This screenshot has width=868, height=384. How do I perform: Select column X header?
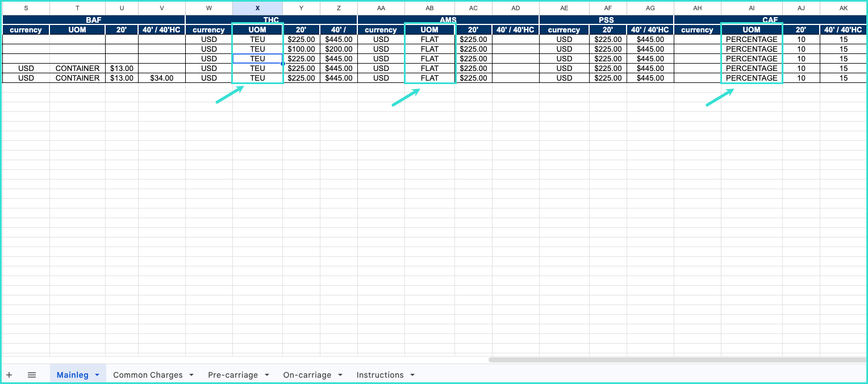pyautogui.click(x=257, y=8)
